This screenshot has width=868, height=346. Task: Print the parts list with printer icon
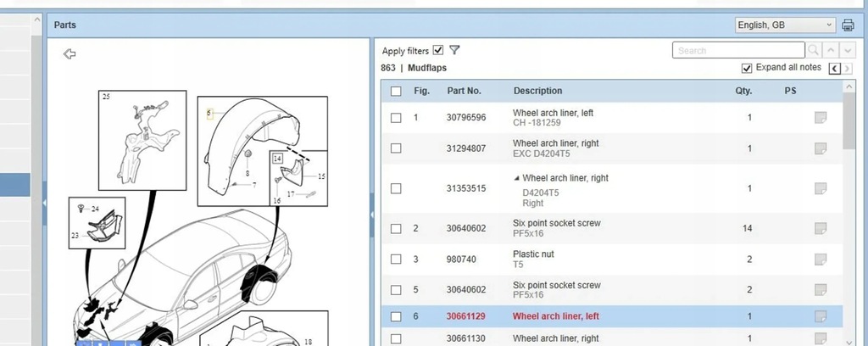(848, 25)
